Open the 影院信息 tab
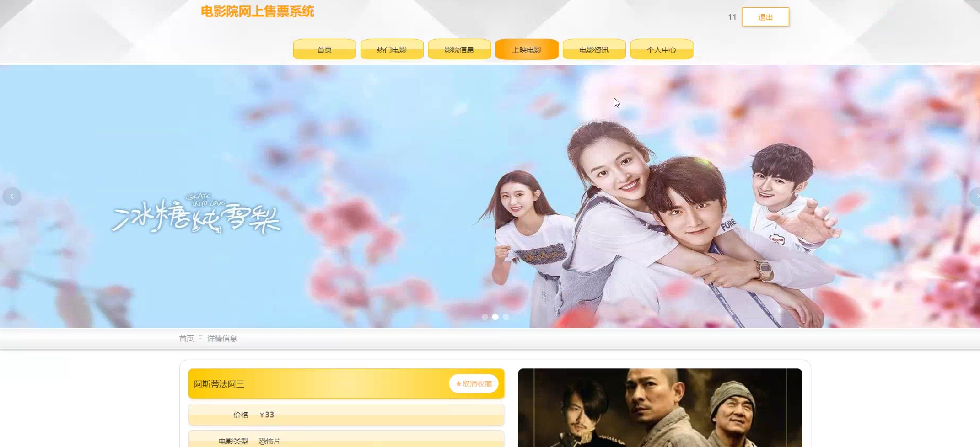This screenshot has width=980, height=447. click(459, 49)
